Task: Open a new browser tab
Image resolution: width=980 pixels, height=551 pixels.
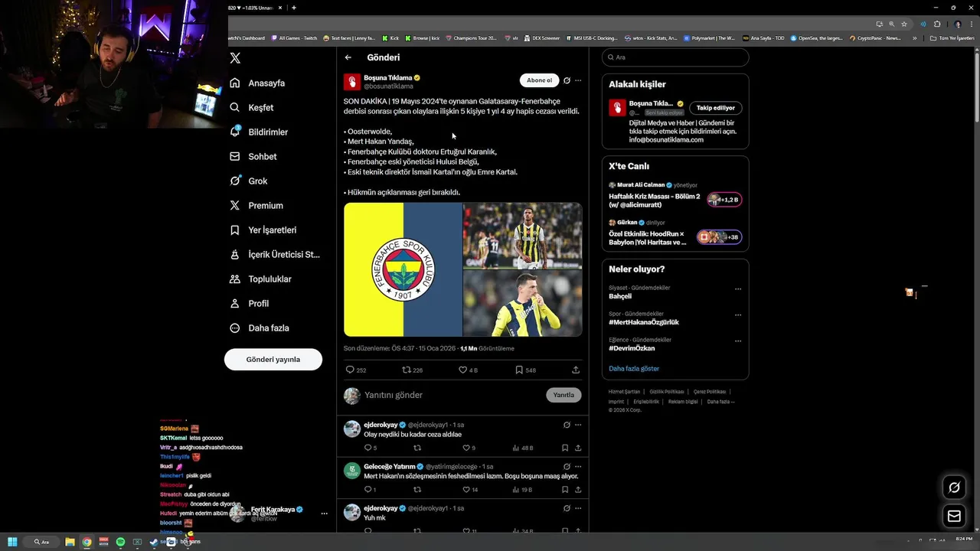Action: click(x=294, y=8)
